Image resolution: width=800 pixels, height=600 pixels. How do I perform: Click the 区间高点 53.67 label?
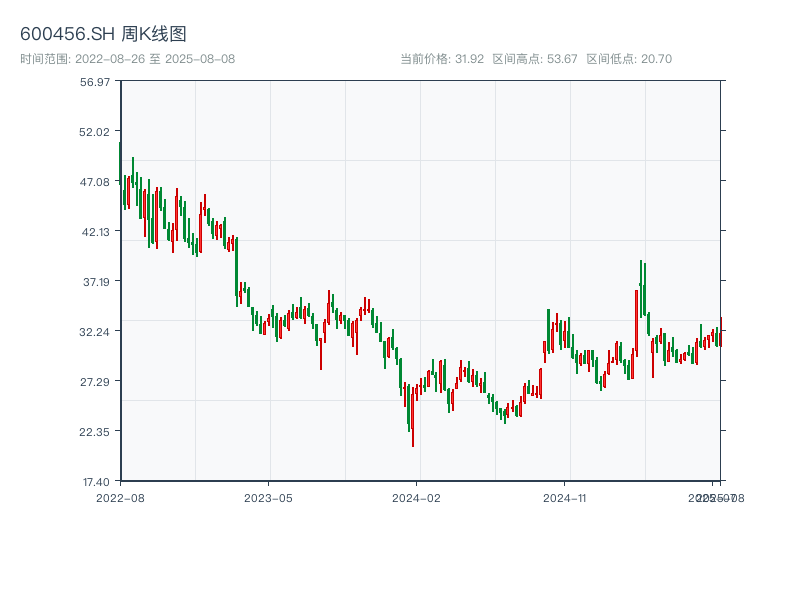point(535,59)
